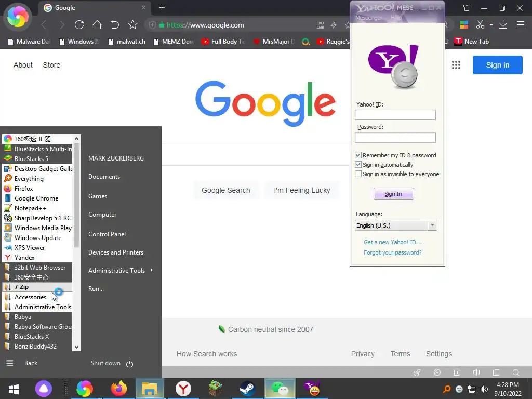Open the downloads arrow icon

pyautogui.click(x=503, y=25)
